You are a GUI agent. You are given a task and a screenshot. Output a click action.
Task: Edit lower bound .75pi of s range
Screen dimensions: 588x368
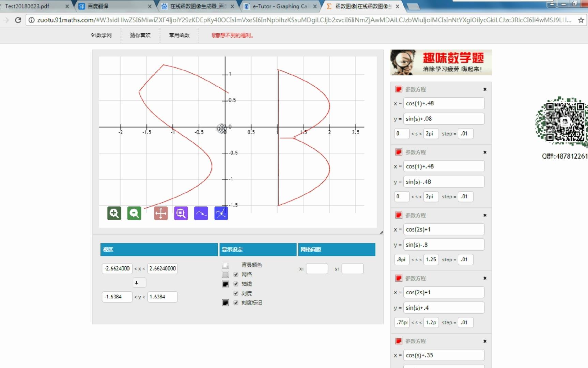pos(402,323)
